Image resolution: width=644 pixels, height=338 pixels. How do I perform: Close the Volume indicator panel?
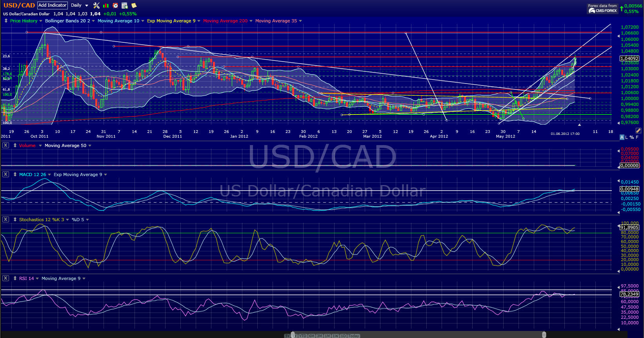click(x=5, y=145)
